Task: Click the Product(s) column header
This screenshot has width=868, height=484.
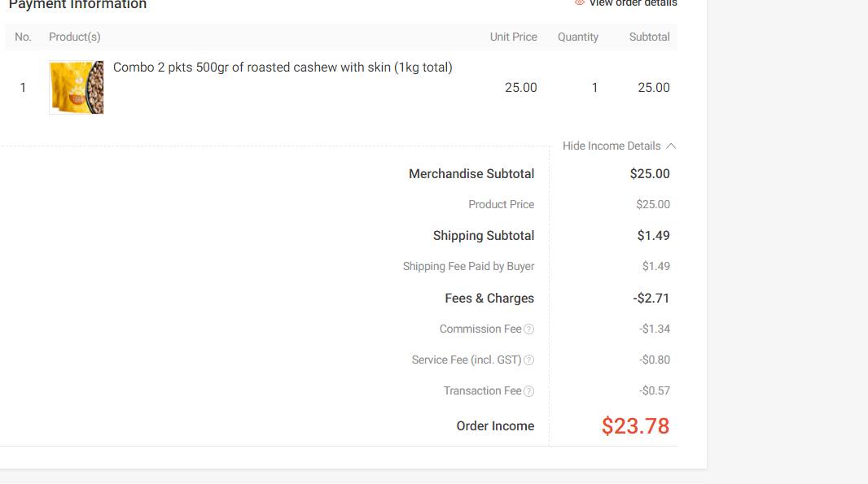Action: click(75, 37)
